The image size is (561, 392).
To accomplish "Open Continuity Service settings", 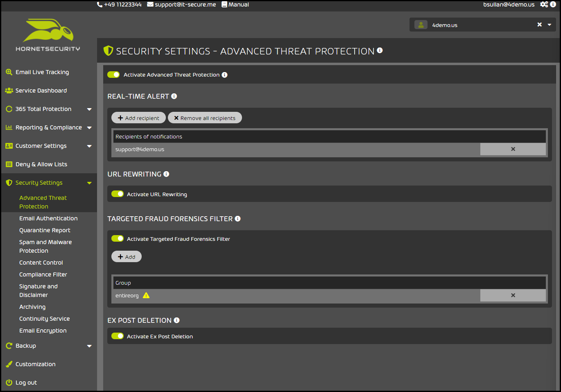I will click(44, 319).
